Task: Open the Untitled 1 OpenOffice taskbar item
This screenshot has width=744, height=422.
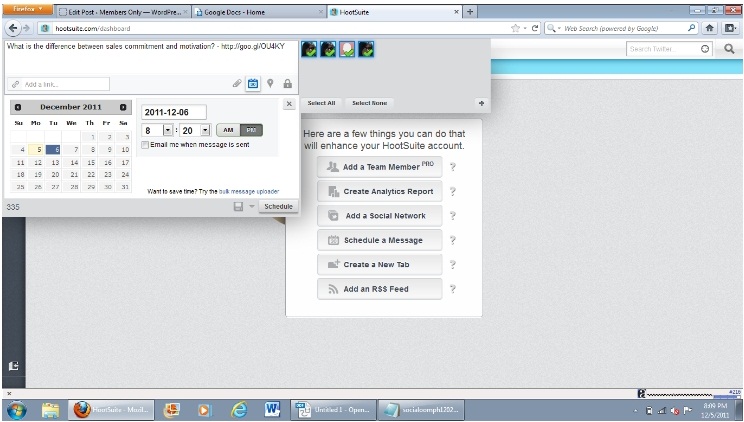Action: [x=333, y=410]
